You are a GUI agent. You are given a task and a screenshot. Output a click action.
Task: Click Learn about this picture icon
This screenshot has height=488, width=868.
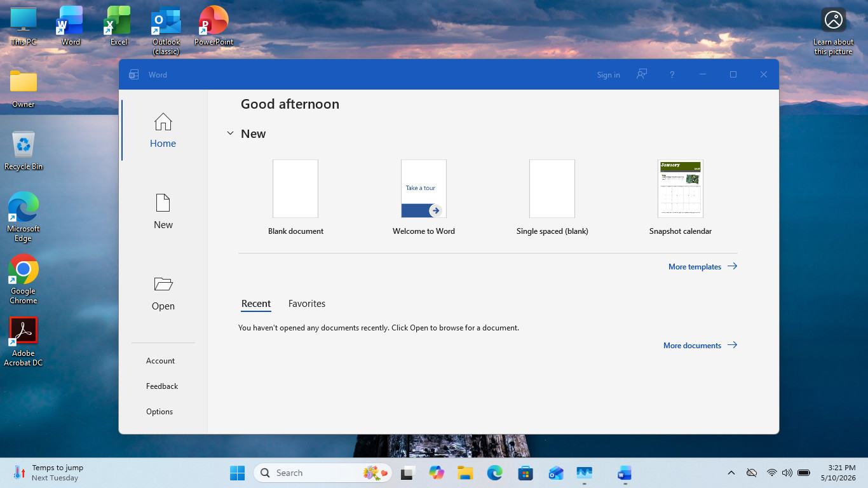pyautogui.click(x=834, y=32)
